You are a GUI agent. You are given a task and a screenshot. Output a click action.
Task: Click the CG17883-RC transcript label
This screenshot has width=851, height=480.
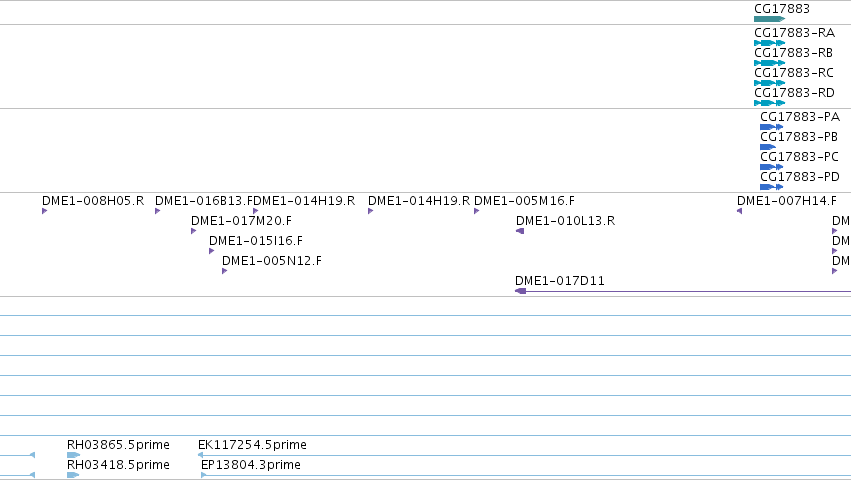pos(793,73)
